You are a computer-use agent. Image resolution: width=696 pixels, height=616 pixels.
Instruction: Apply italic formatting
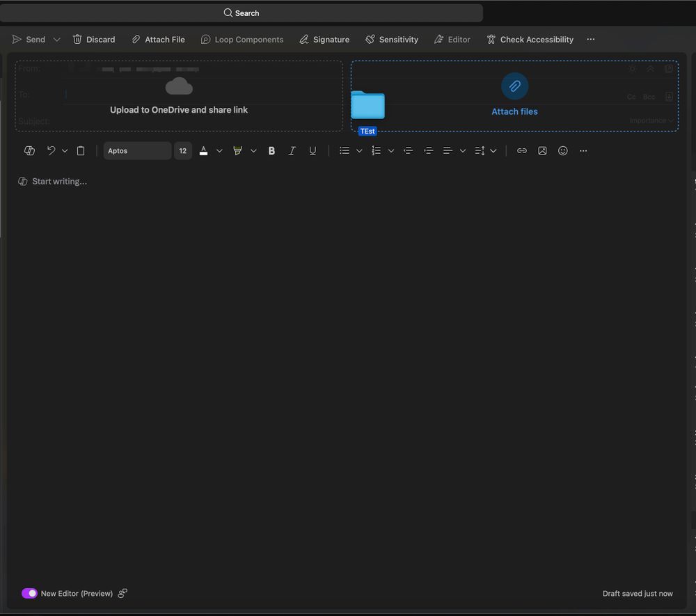click(x=292, y=150)
